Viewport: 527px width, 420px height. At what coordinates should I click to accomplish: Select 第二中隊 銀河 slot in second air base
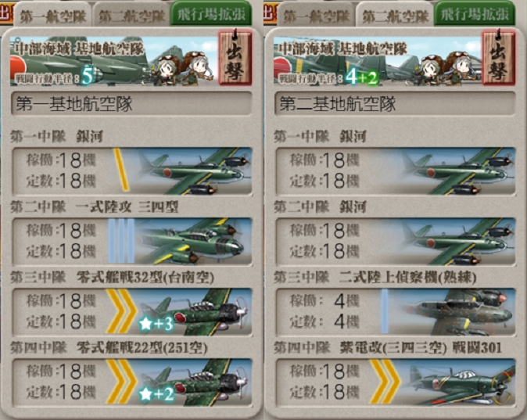pyautogui.click(x=396, y=242)
